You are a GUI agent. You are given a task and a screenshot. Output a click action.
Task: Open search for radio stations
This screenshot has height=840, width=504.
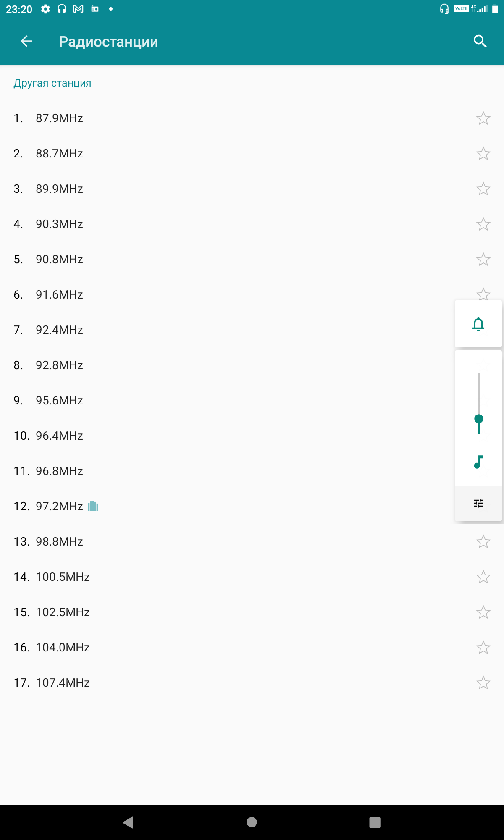click(x=480, y=41)
